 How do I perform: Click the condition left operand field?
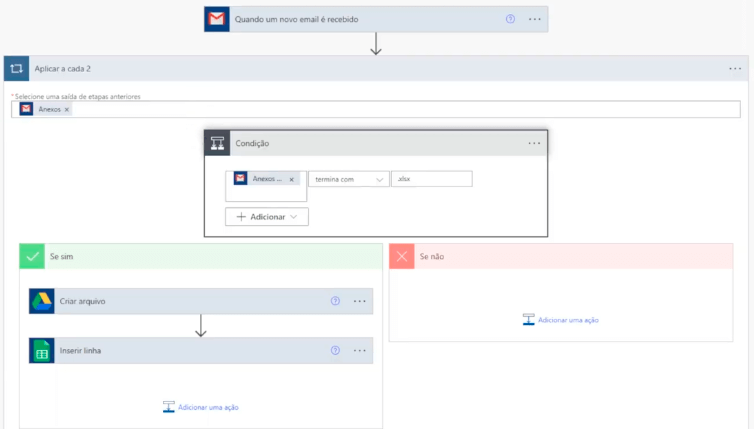coord(266,186)
